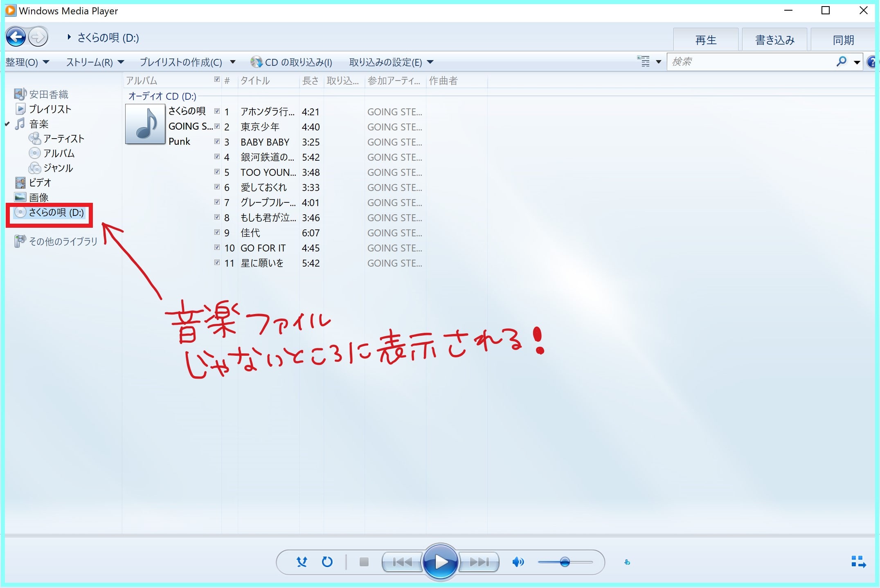The height and width of the screenshot is (588, 880).
Task: Switch to the 再生 tab
Action: pos(706,40)
